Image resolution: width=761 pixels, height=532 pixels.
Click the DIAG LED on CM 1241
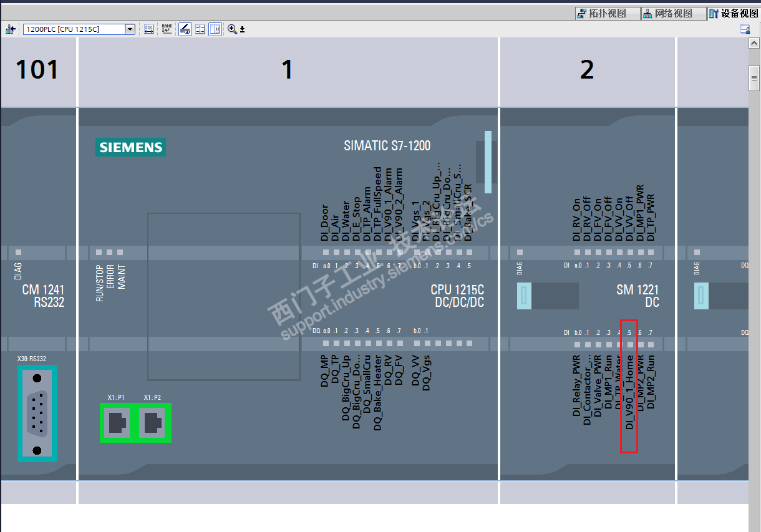click(x=18, y=252)
